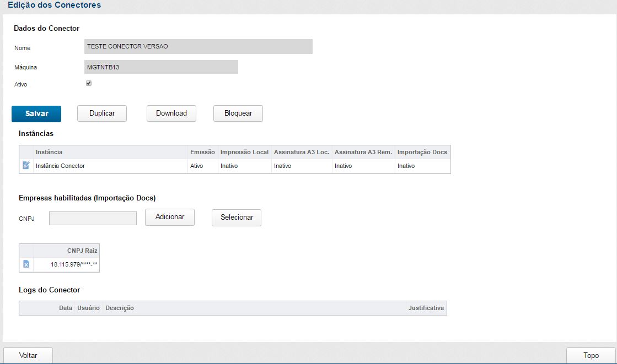Click the Instância column header

coord(49,152)
